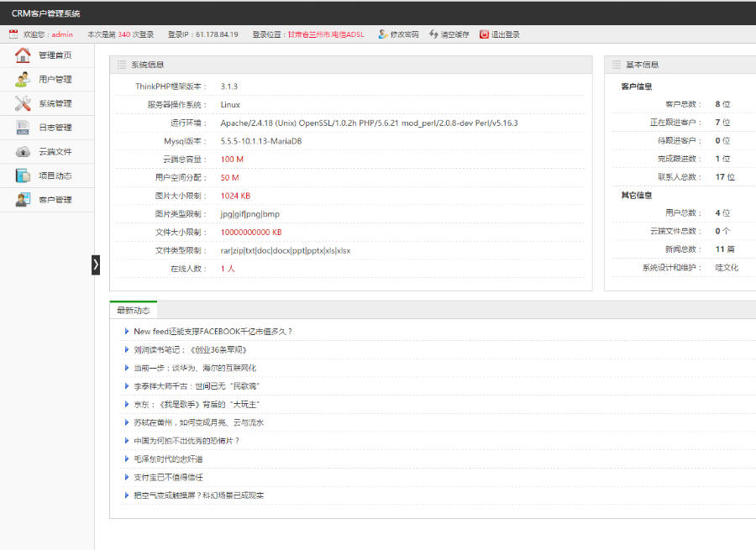Open the 客户管理 menu item

[x=47, y=200]
